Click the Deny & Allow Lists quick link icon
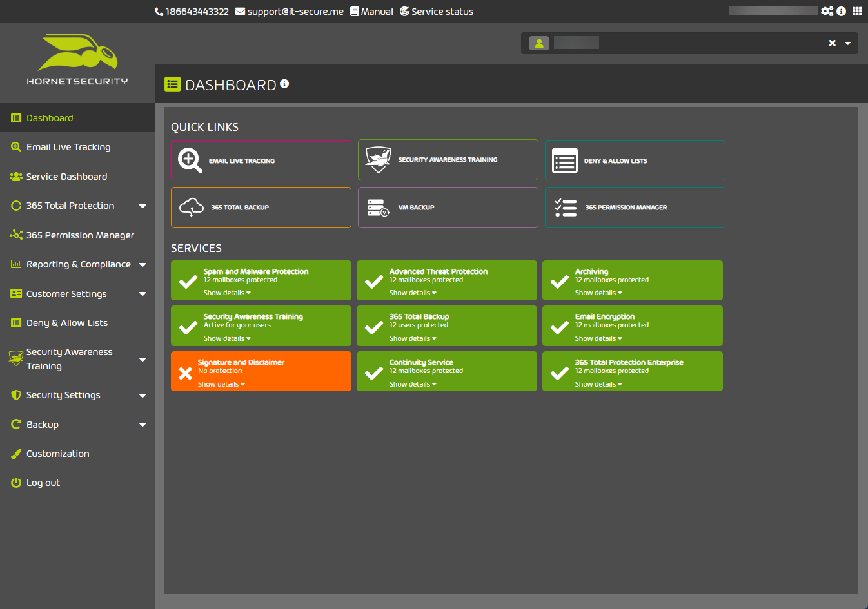 click(x=565, y=160)
